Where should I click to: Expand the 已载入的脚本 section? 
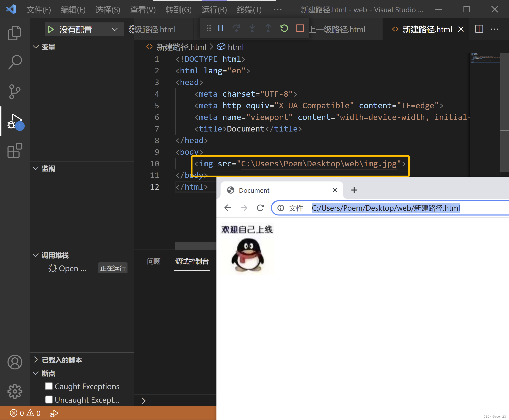[36, 360]
